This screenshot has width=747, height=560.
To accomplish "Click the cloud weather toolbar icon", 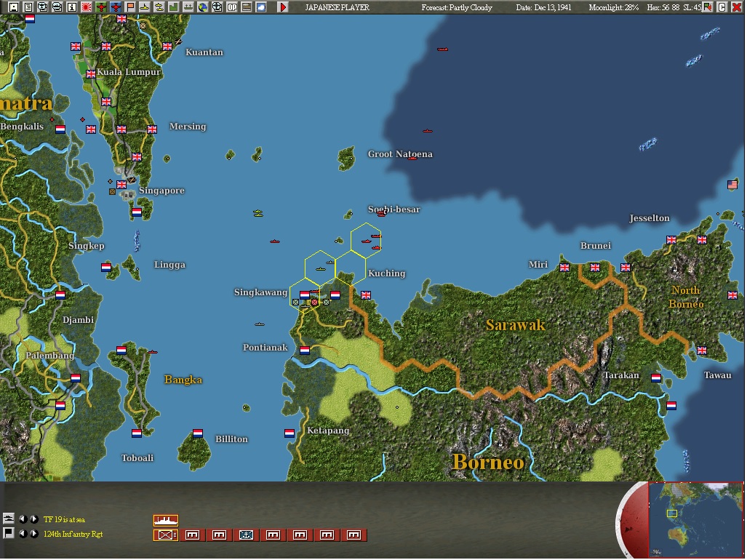I will pos(261,7).
